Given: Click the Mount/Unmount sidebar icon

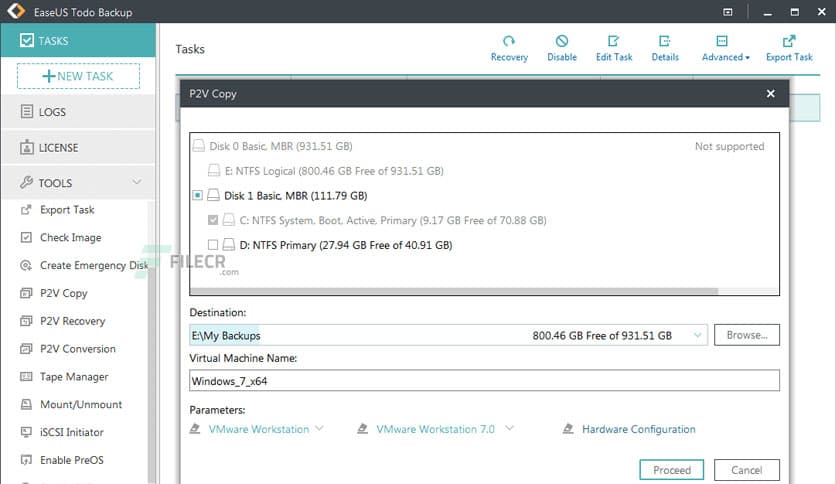Looking at the screenshot, I should pos(26,405).
